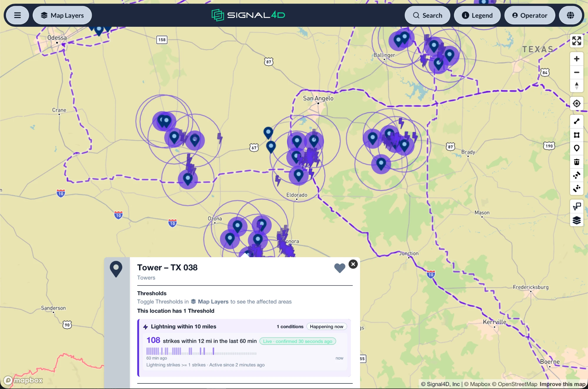The height and width of the screenshot is (389, 588).
Task: Reset map bearing to north
Action: click(x=577, y=86)
